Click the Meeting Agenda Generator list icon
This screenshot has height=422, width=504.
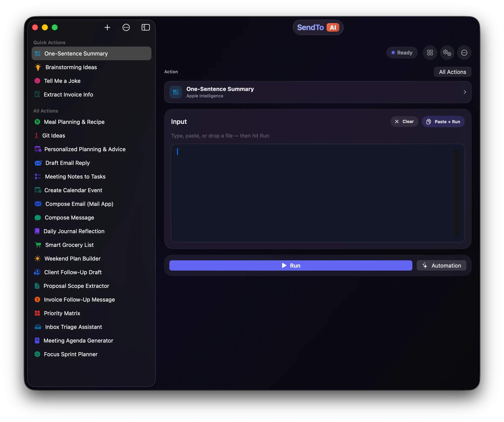(x=37, y=341)
